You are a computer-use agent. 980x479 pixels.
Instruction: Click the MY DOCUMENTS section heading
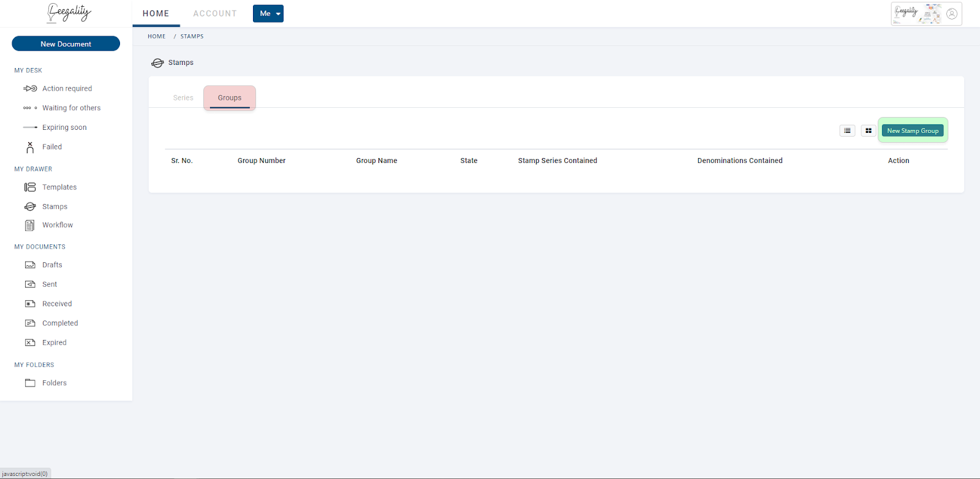40,247
